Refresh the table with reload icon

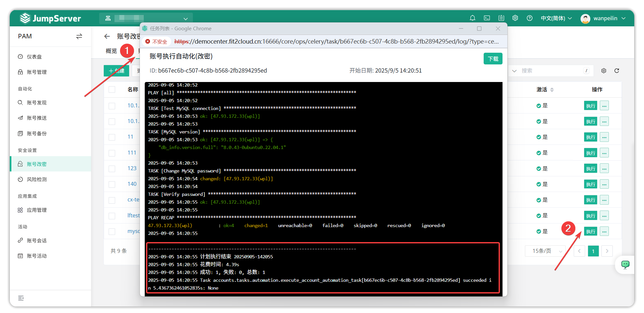point(616,71)
